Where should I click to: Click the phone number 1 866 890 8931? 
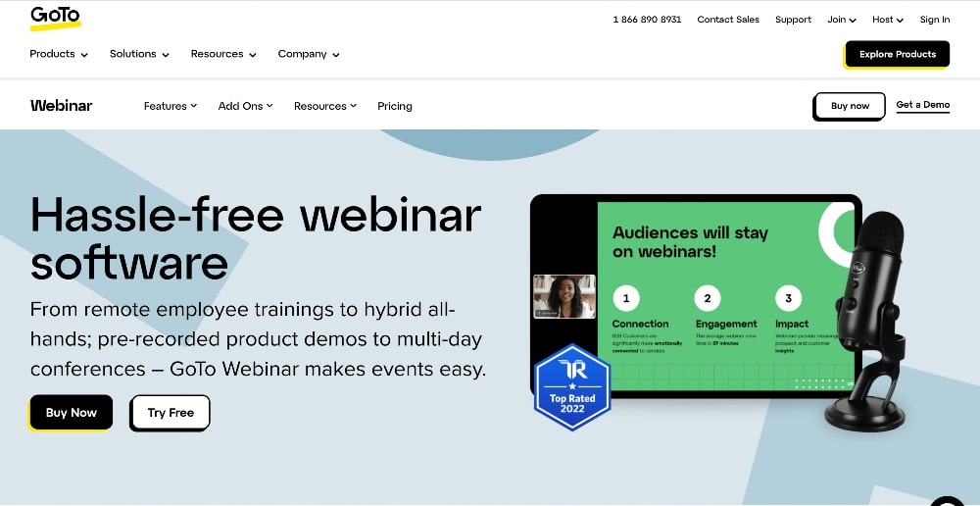pyautogui.click(x=647, y=20)
